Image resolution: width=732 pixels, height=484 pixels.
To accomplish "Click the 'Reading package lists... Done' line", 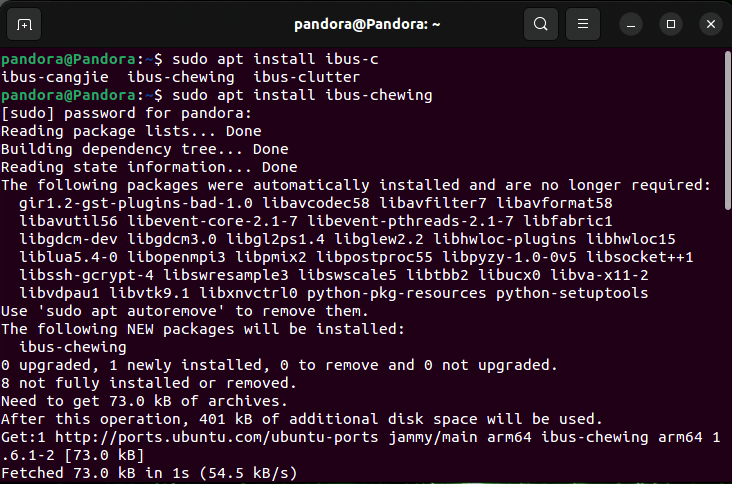I will [x=131, y=131].
